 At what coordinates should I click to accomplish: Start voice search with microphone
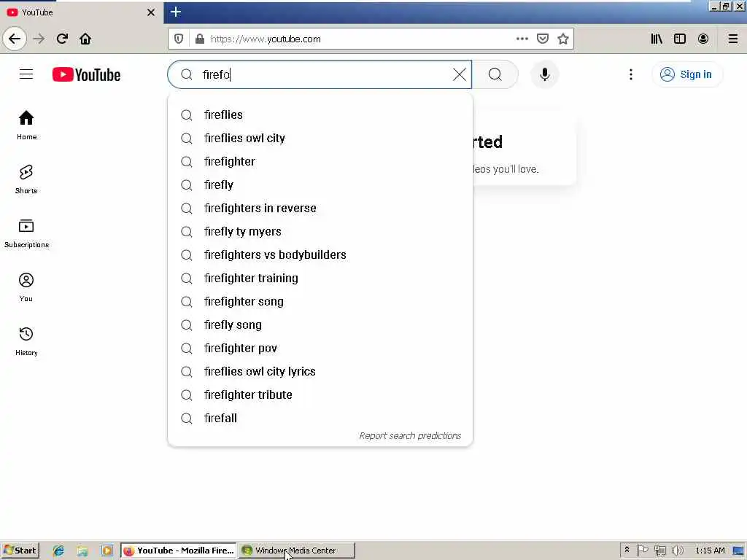[x=544, y=74]
